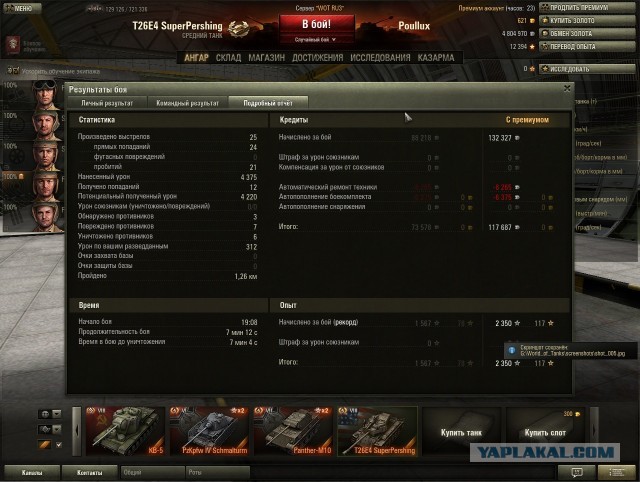Select the third crew member portrait
The height and width of the screenshot is (482, 640).
[44, 156]
